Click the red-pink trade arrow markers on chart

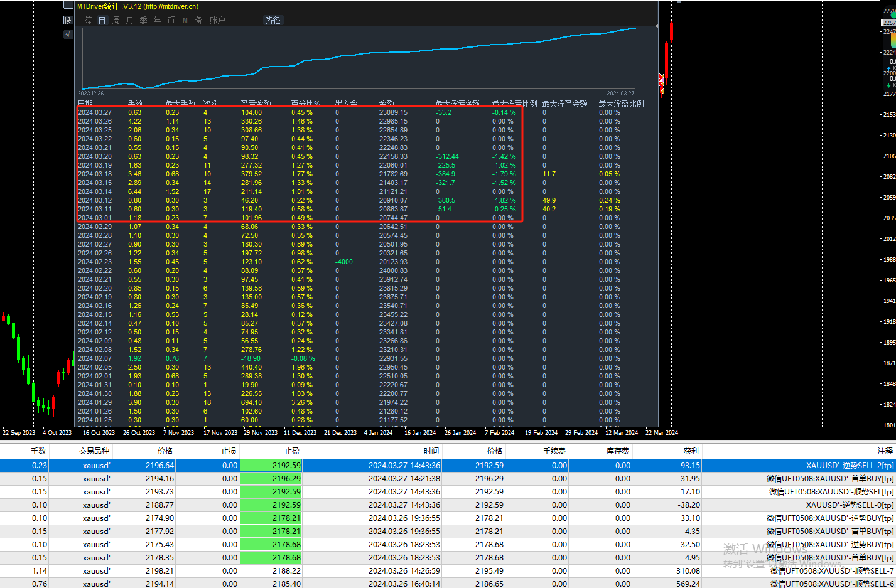pos(661,80)
